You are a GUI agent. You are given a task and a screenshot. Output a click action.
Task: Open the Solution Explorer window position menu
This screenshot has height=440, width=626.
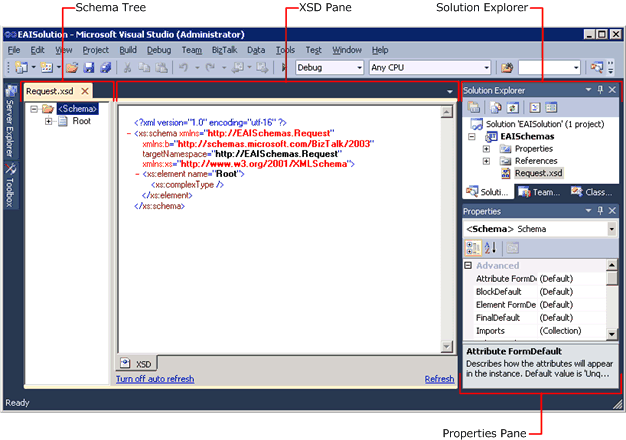click(588, 90)
